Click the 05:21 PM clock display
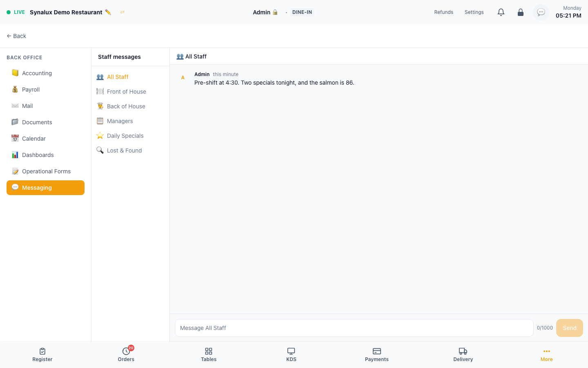 pos(568,16)
